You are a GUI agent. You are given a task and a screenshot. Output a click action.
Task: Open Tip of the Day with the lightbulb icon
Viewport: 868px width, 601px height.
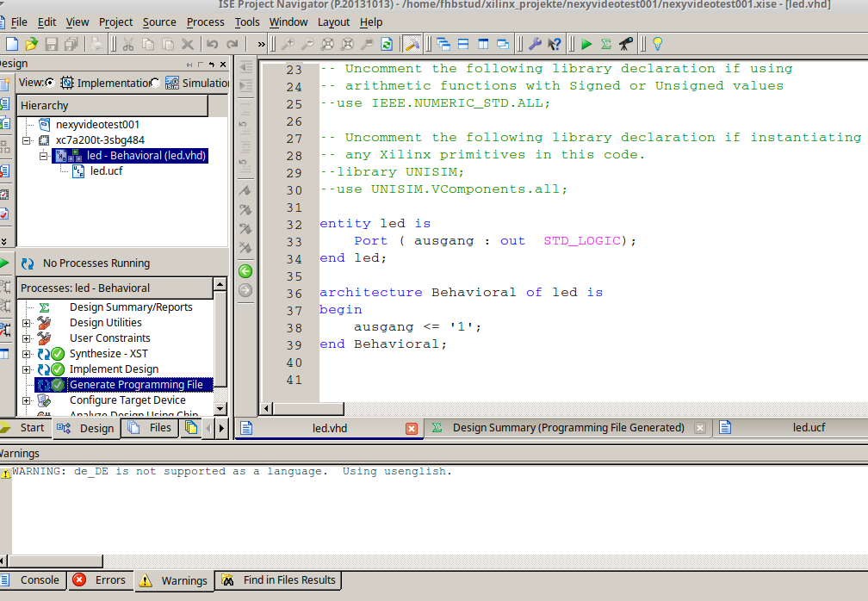pyautogui.click(x=656, y=43)
